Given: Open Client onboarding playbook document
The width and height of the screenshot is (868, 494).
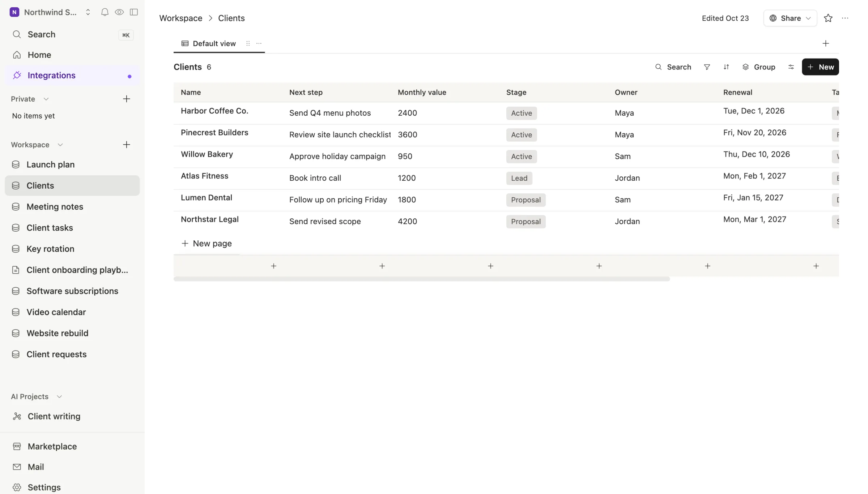Looking at the screenshot, I should (72, 270).
